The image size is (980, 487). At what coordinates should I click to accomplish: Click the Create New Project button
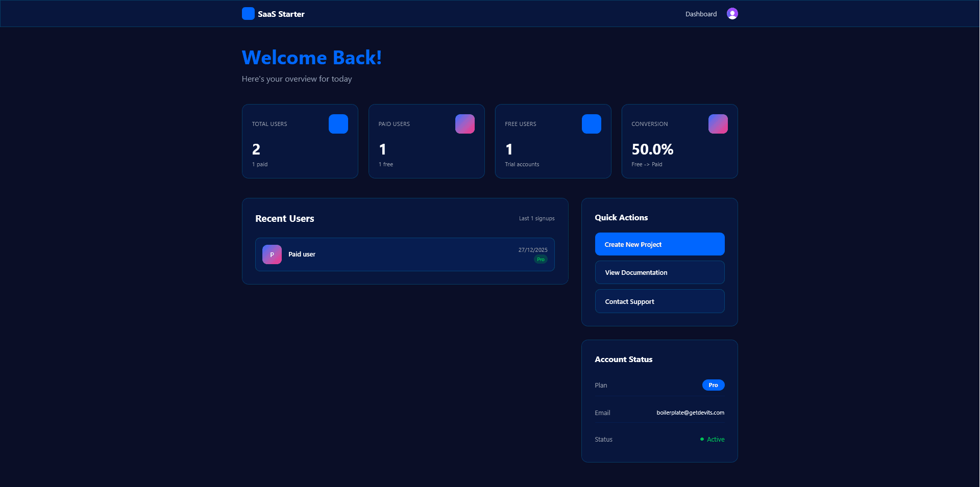(x=659, y=244)
